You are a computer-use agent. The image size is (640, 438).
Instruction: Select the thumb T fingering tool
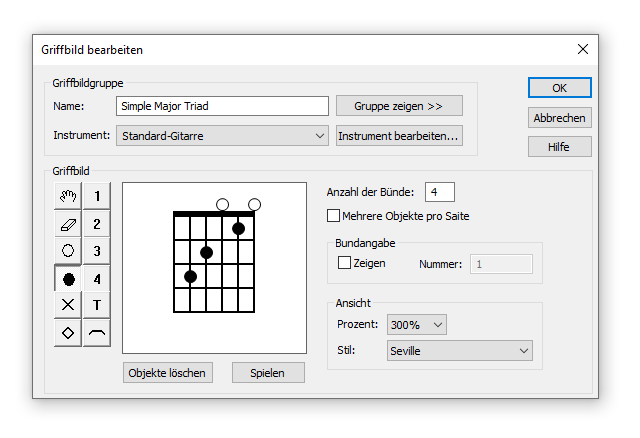97,305
